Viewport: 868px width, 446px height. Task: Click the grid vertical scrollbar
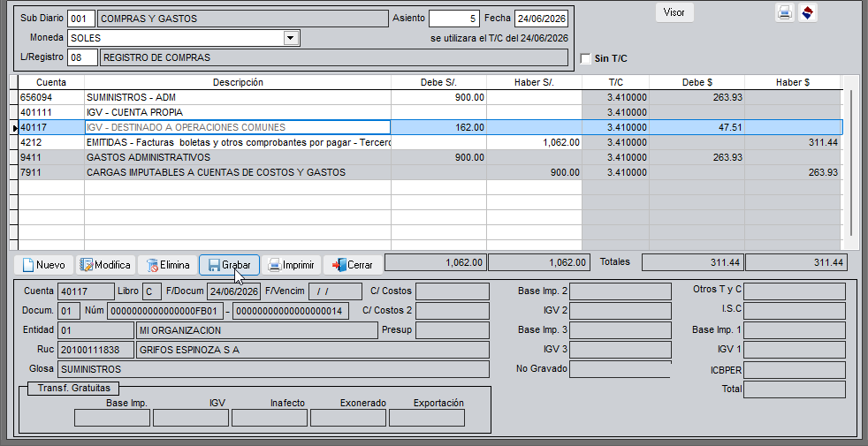pos(852,163)
